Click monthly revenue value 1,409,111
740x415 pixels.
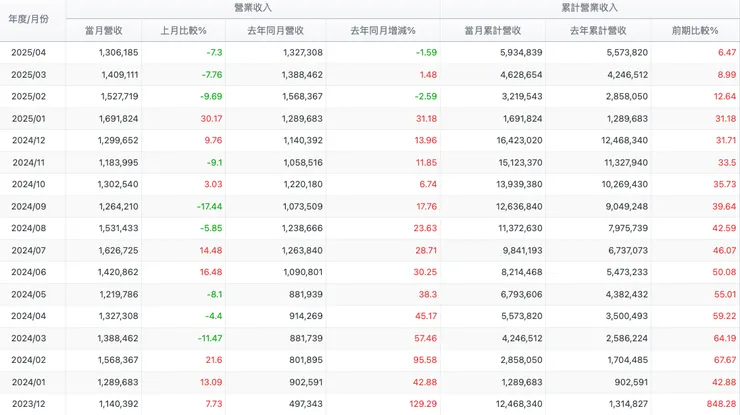pyautogui.click(x=120, y=75)
